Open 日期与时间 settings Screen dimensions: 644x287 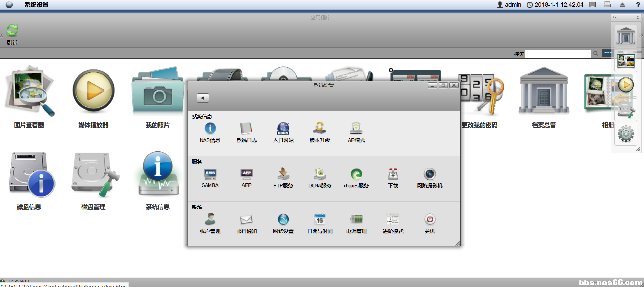319,220
